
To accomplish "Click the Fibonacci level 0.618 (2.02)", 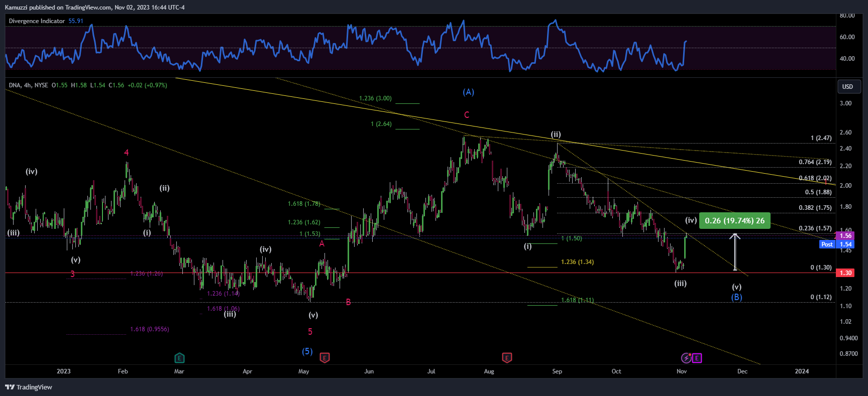I will [815, 178].
